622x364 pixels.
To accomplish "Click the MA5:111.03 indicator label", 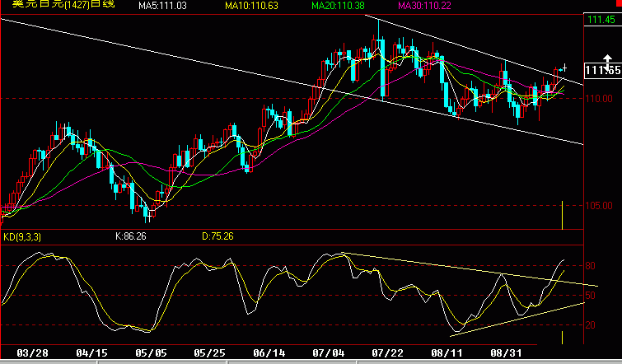I will pyautogui.click(x=162, y=6).
